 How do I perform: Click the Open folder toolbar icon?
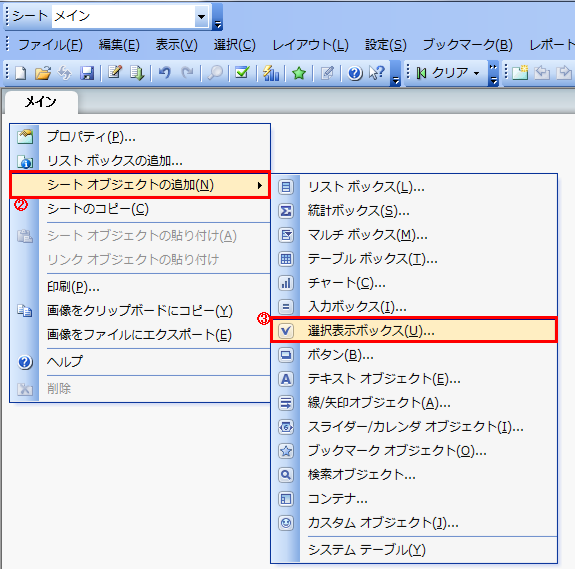(x=43, y=73)
